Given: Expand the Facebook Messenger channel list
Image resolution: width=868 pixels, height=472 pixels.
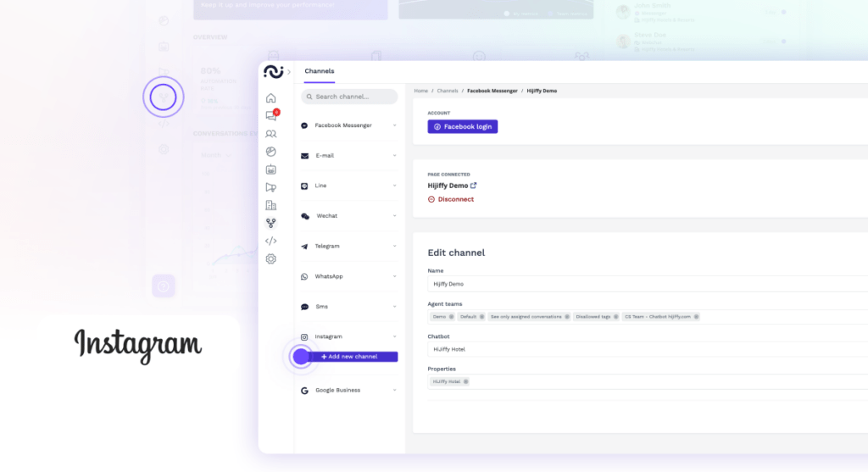Looking at the screenshot, I should click(x=394, y=125).
